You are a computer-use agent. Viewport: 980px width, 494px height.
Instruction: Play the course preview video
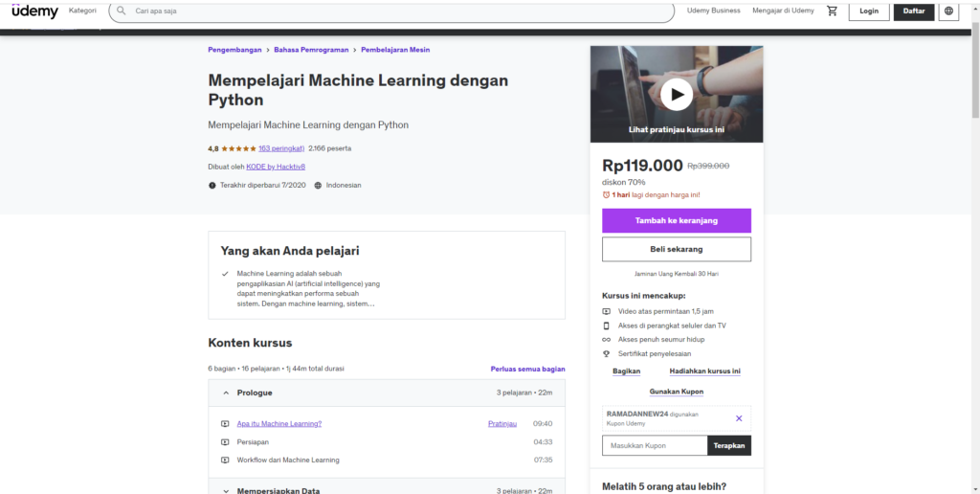[677, 94]
